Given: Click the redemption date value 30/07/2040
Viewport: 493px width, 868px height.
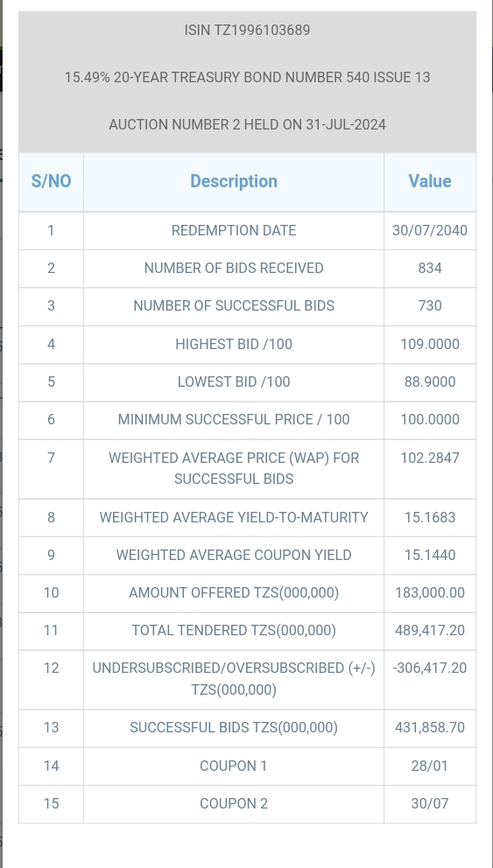Looking at the screenshot, I should point(430,230).
